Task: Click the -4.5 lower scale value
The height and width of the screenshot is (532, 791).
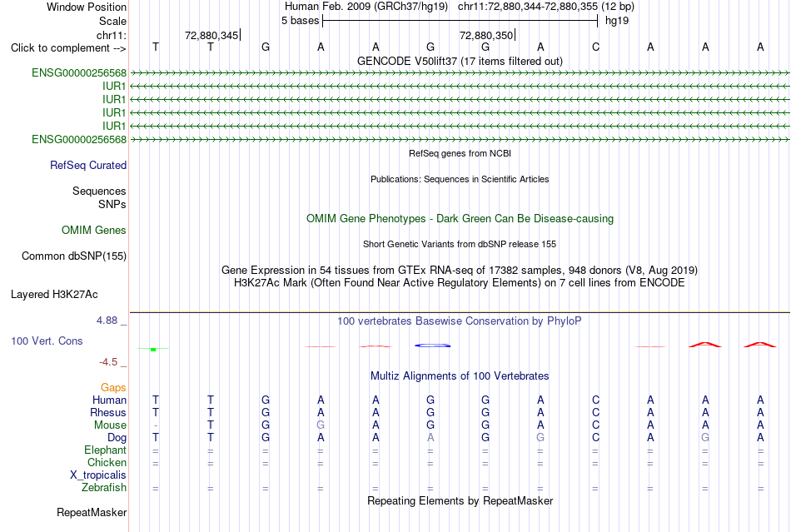Action: pos(108,362)
